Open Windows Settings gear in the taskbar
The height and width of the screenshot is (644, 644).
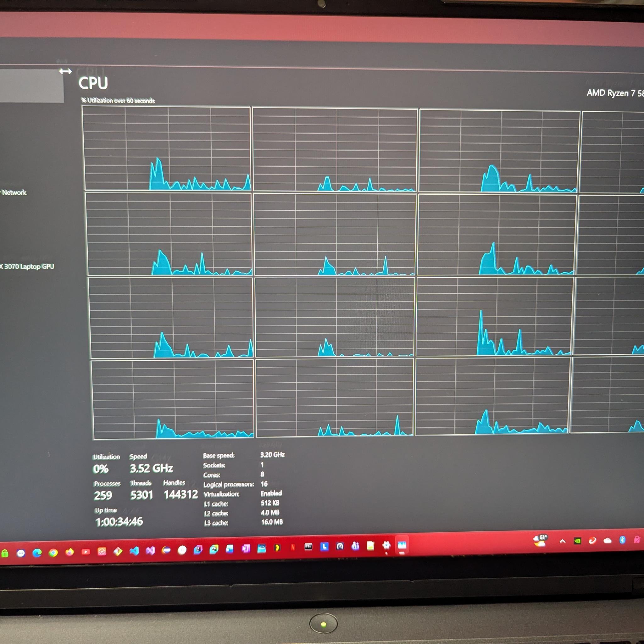tap(386, 545)
